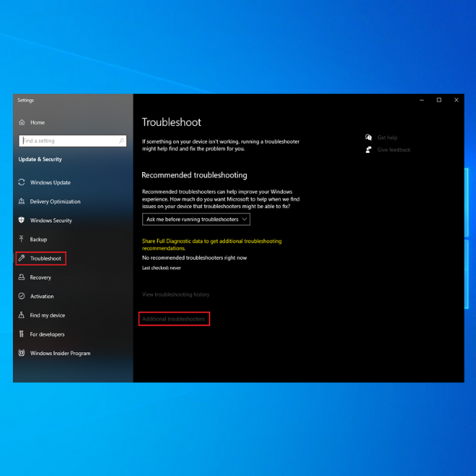Click the search magnifier icon in settings box

coord(122,141)
